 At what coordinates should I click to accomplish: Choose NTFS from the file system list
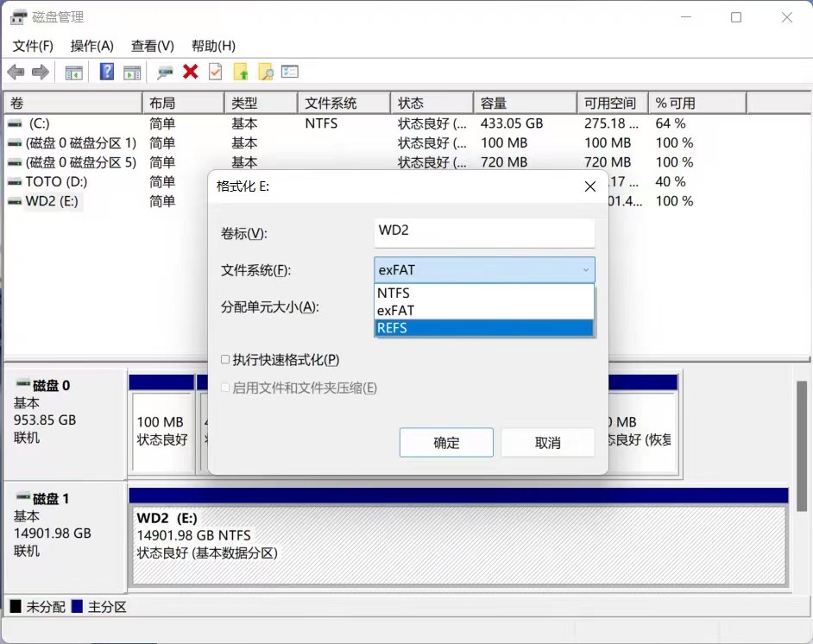pyautogui.click(x=484, y=293)
